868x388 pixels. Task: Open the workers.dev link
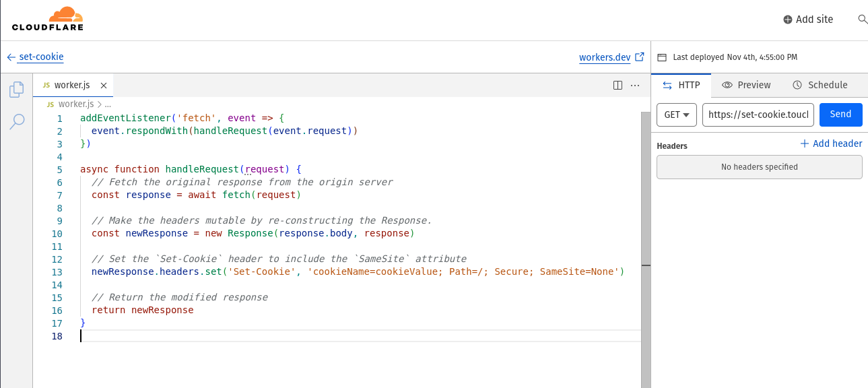pyautogui.click(x=605, y=57)
